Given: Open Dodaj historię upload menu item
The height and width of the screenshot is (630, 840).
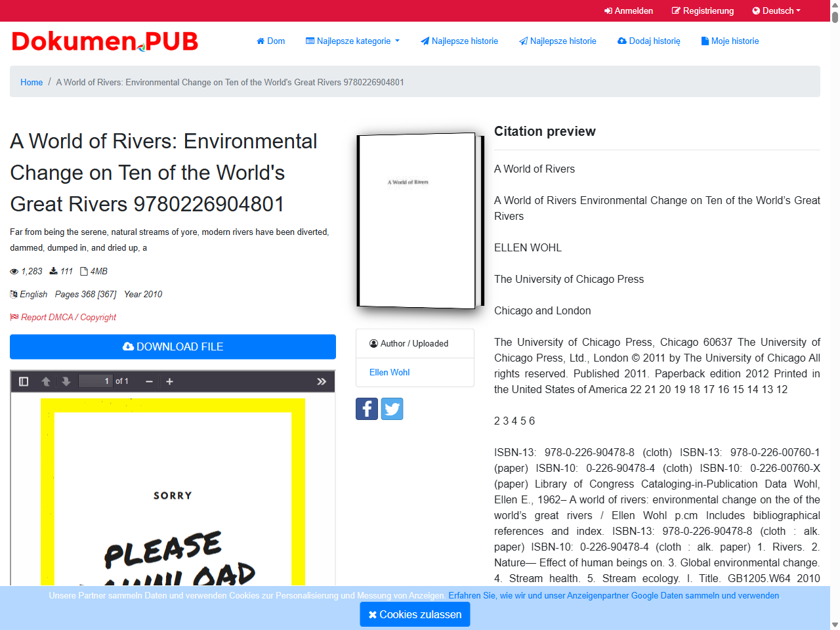Looking at the screenshot, I should pos(649,41).
